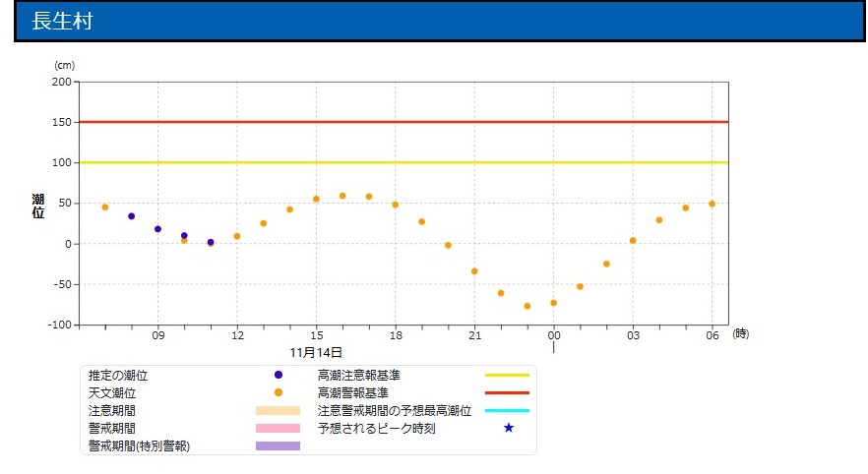Viewport: 868px width, 474px height.
Task: Click the 06 x-axis hour label
Action: click(713, 335)
